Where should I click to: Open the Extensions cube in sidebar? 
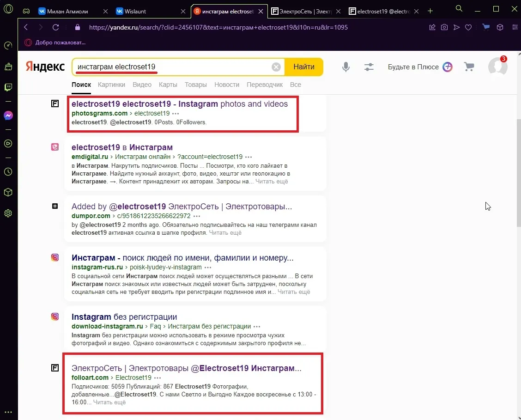tap(8, 192)
